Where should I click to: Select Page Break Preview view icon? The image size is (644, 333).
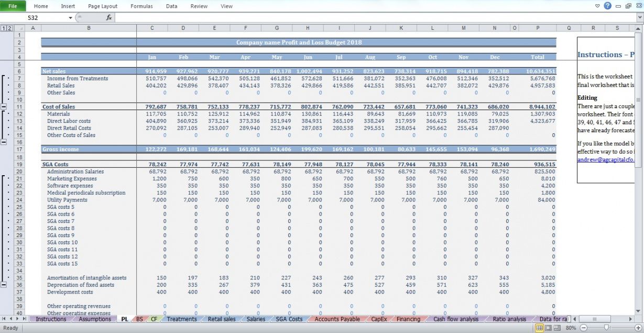tap(558, 328)
